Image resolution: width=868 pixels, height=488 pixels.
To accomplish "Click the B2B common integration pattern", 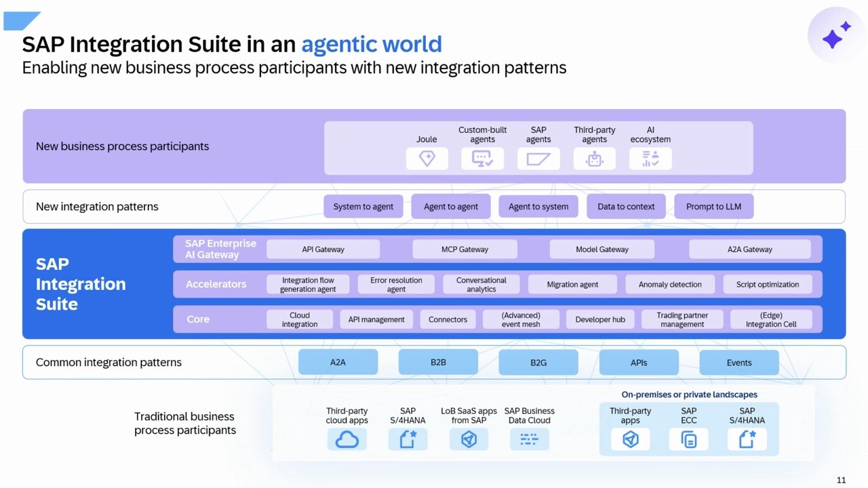I will 438,363.
